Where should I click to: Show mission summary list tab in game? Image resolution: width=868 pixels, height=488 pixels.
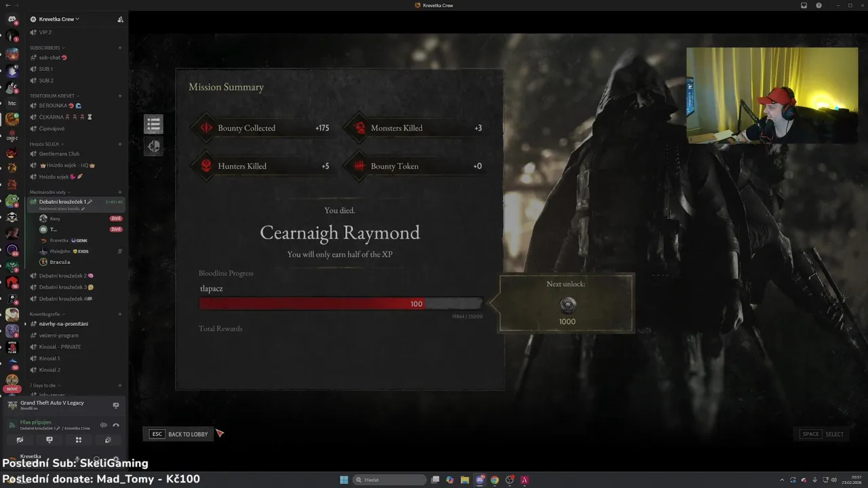coord(153,124)
